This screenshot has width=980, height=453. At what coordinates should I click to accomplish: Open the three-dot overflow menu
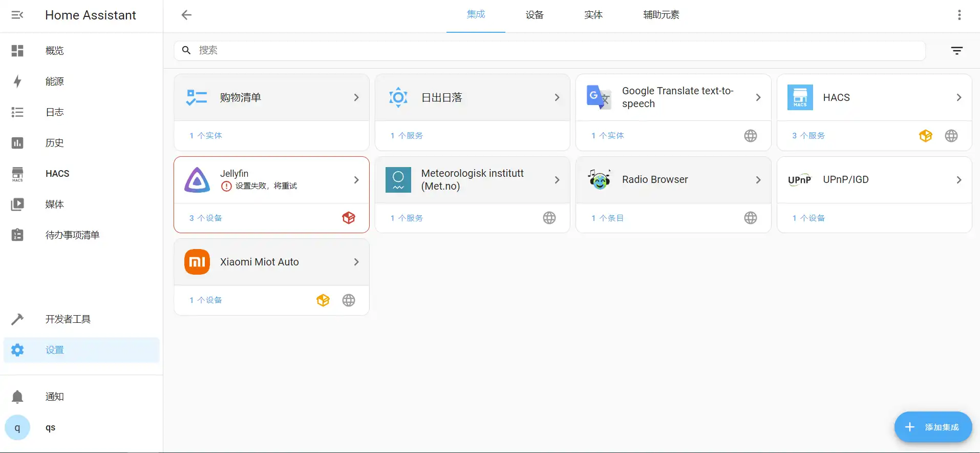click(x=959, y=15)
